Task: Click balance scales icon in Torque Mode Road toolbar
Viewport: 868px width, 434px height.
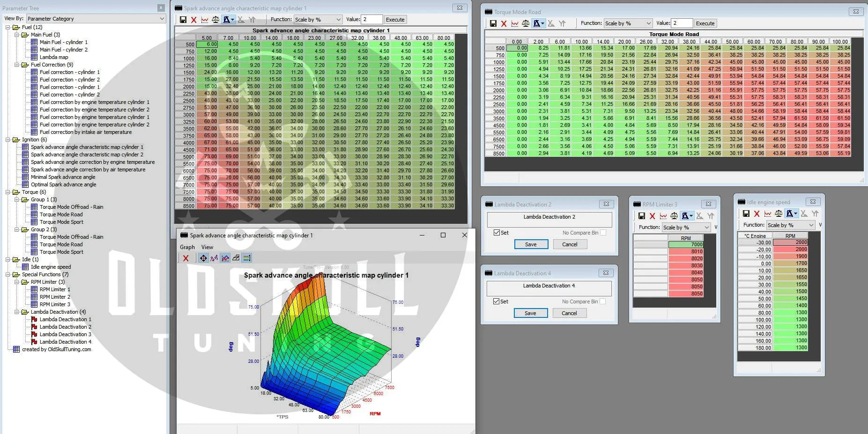Action: [526, 23]
